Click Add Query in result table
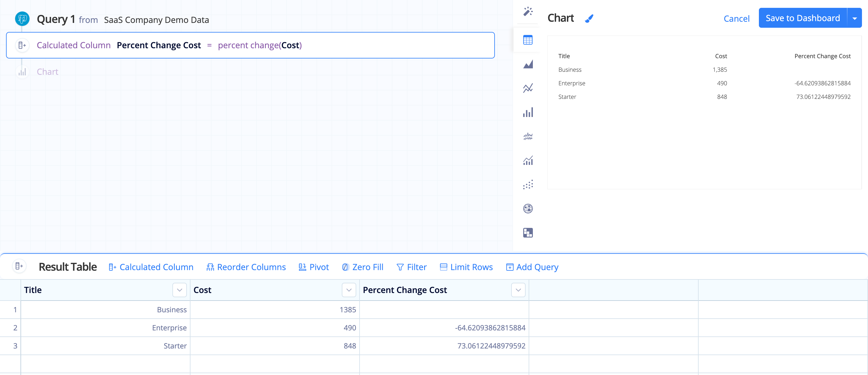Image resolution: width=868 pixels, height=375 pixels. click(x=531, y=267)
